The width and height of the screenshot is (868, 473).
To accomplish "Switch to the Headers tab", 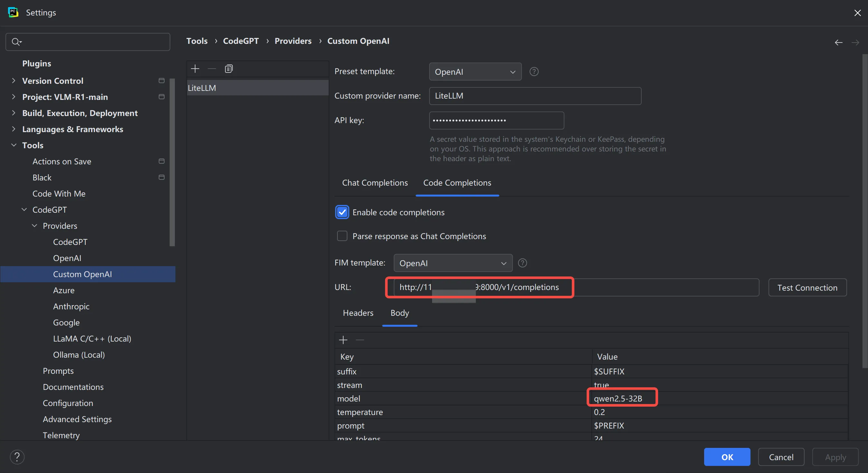I will [358, 313].
